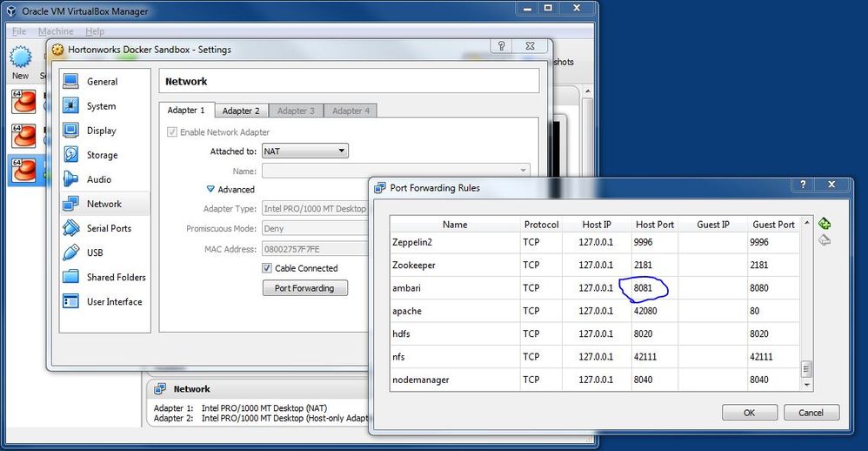
Task: Click apache host port 42080 cell
Action: pyautogui.click(x=655, y=311)
